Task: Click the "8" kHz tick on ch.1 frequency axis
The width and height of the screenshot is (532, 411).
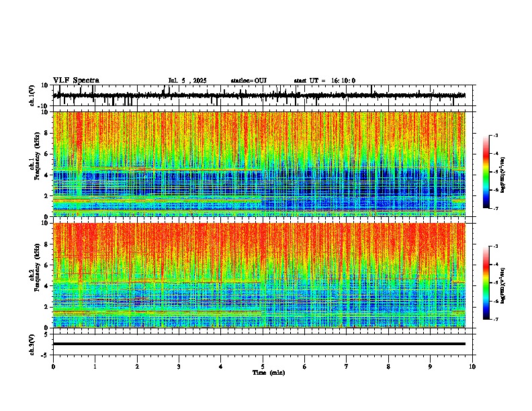Action: pos(46,133)
